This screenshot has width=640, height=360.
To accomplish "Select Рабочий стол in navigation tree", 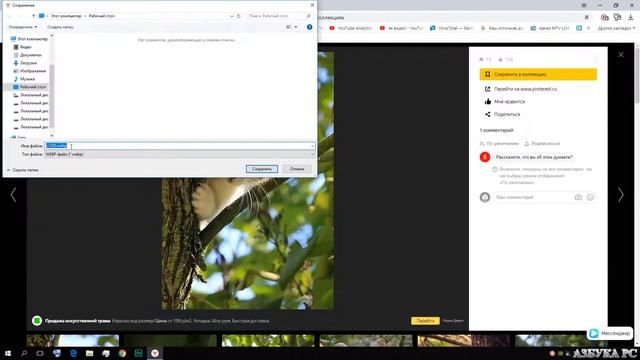I will (x=29, y=87).
